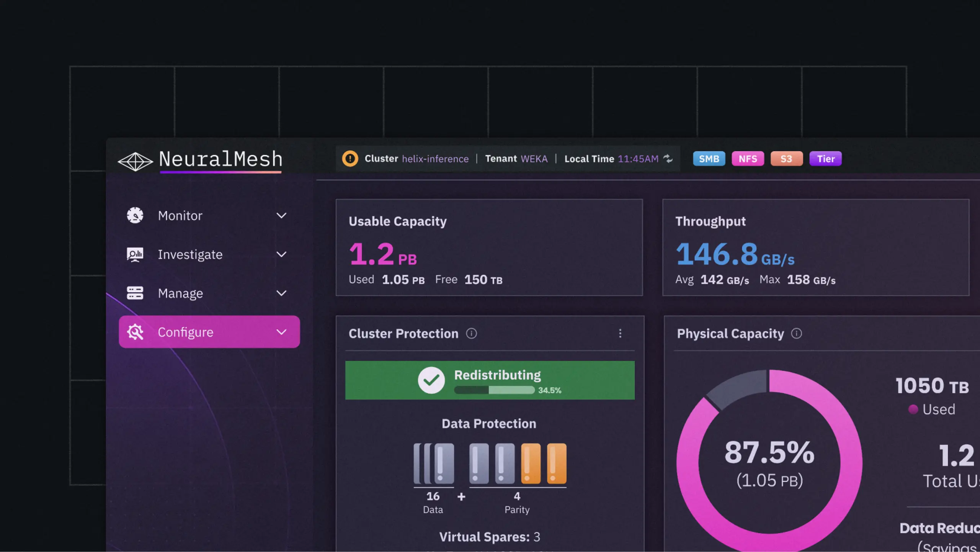
Task: Click the Usable Capacity card
Action: [489, 247]
